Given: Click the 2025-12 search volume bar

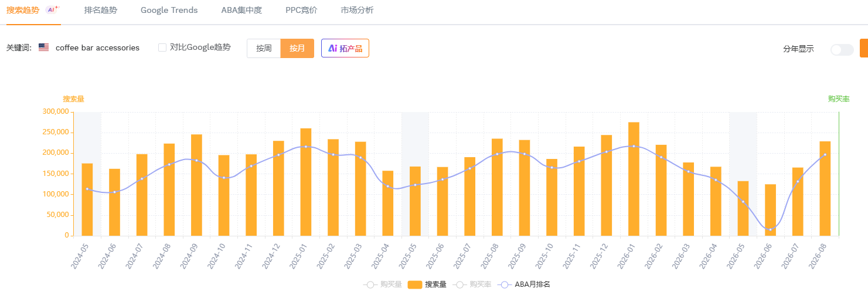Looking at the screenshot, I should point(606,185).
